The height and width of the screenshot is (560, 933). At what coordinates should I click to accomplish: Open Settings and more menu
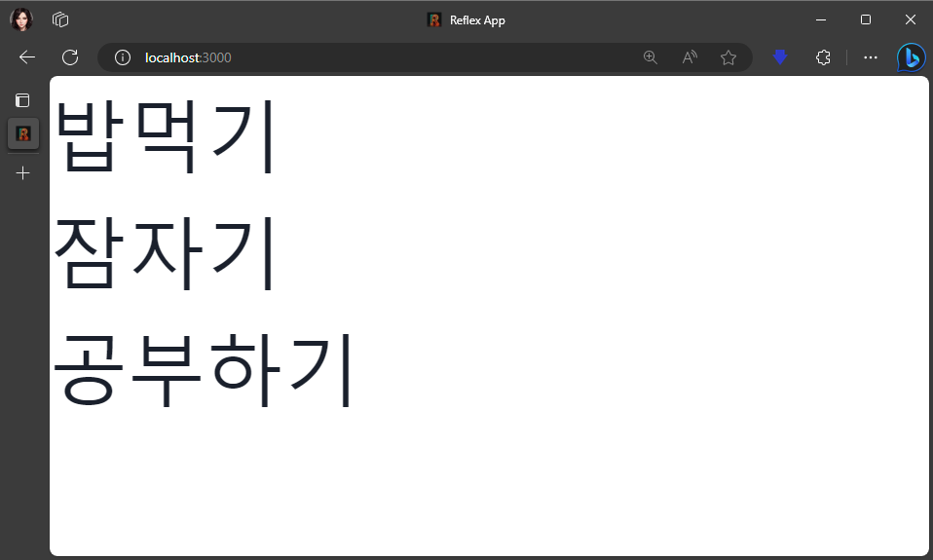(871, 57)
